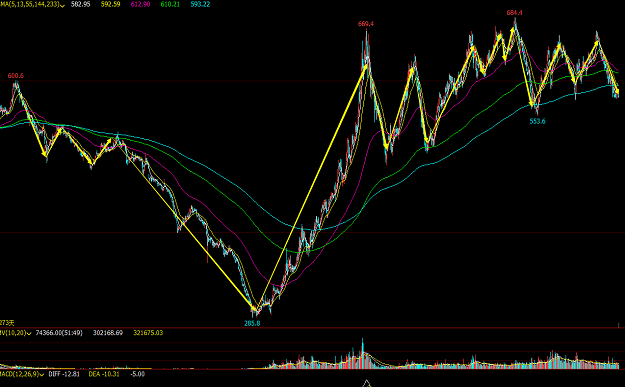Click the volume value 74366.00(51:49)
The width and height of the screenshot is (625, 387).
point(59,332)
